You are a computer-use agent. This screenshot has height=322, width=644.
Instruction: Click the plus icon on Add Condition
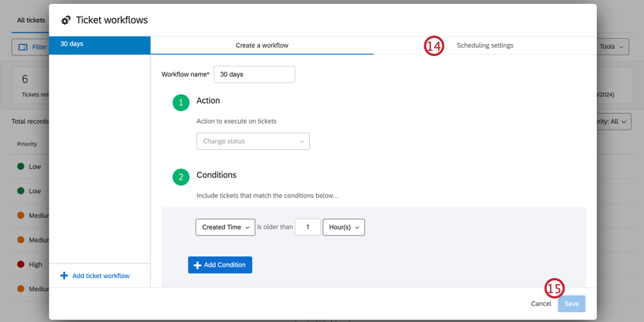pyautogui.click(x=197, y=265)
